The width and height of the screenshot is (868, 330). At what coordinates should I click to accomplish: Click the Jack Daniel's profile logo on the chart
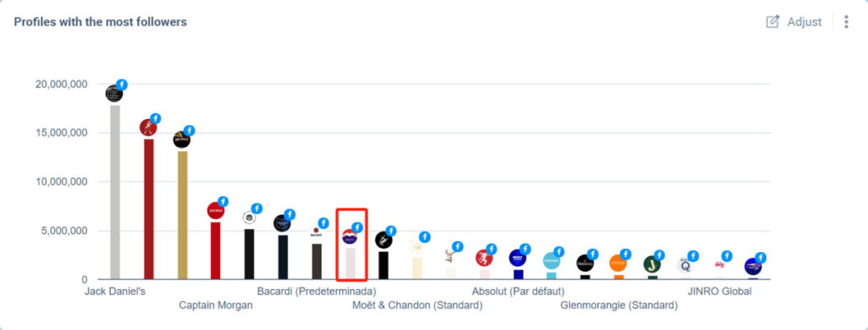pyautogui.click(x=114, y=93)
